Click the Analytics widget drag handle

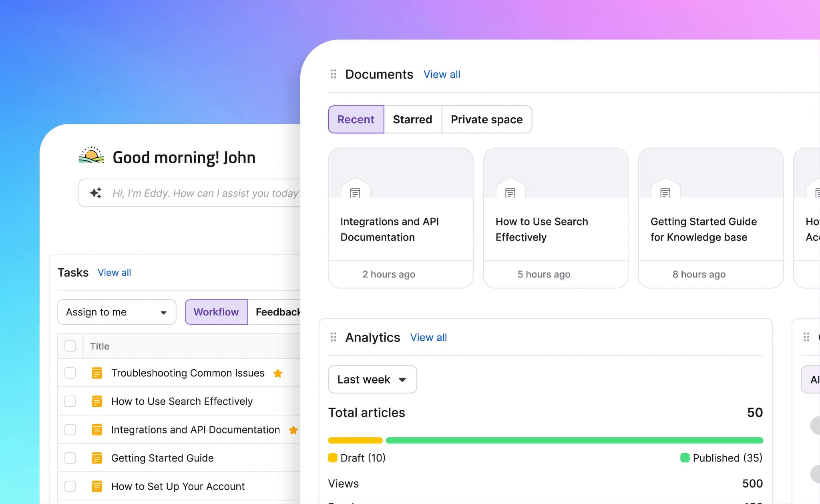(x=333, y=337)
